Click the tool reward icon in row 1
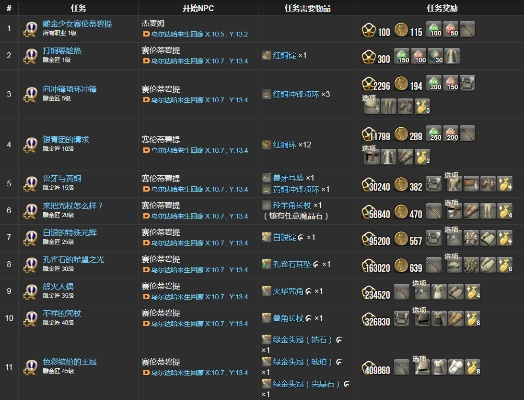 (467, 29)
